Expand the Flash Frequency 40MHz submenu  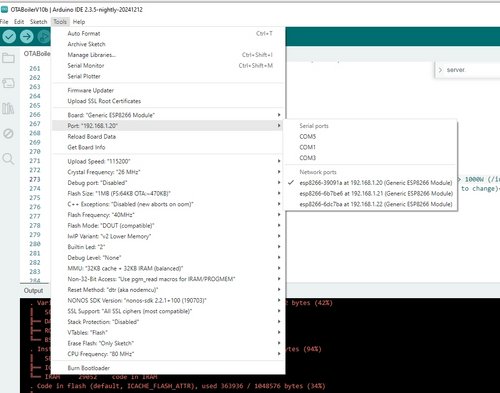point(168,215)
